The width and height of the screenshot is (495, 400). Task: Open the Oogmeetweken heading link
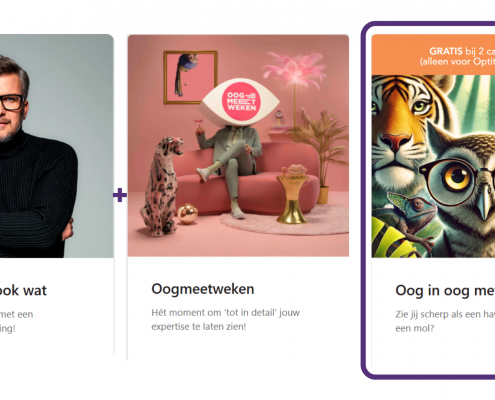[203, 289]
